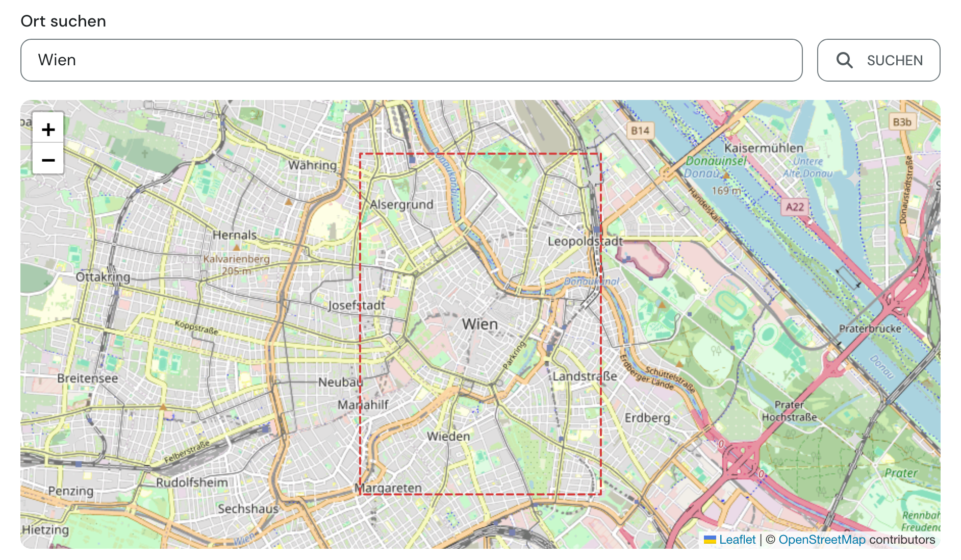Click the B3b road shield
This screenshot has height=560, width=961.
point(902,122)
